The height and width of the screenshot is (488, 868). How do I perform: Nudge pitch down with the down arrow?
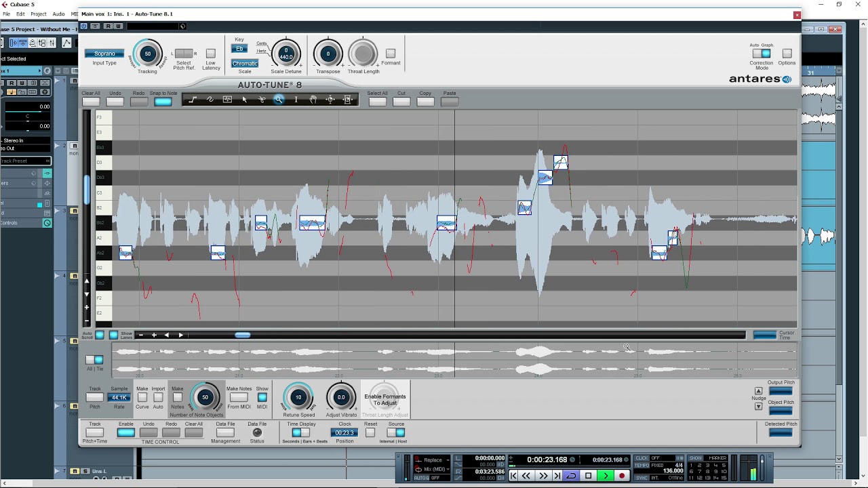click(x=759, y=406)
